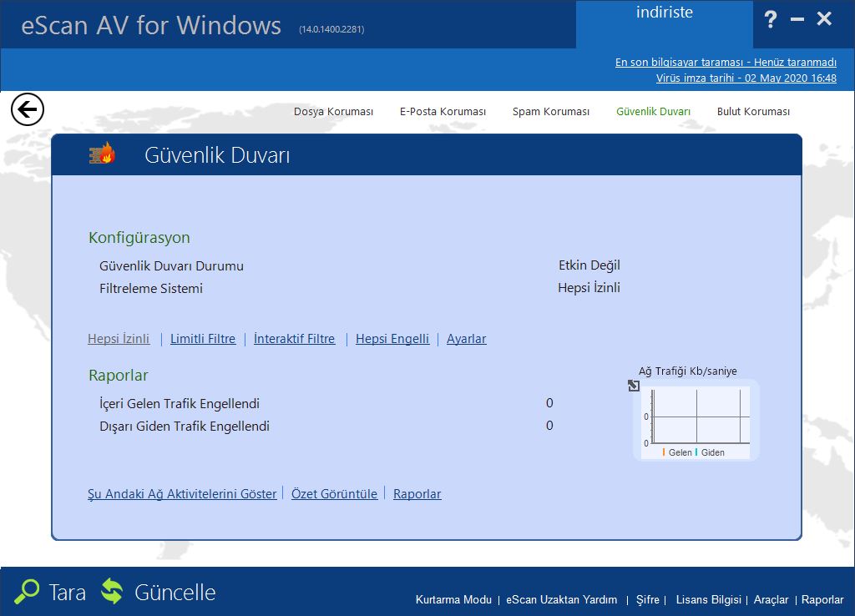This screenshot has width=855, height=616.
Task: Click the green Raporlar section heading
Action: [119, 376]
